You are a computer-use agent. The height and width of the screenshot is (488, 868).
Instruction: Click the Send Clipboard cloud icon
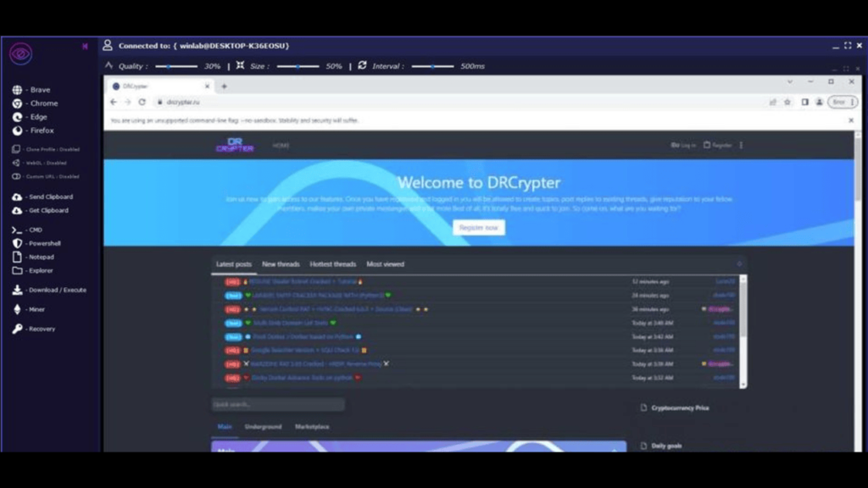click(x=17, y=197)
